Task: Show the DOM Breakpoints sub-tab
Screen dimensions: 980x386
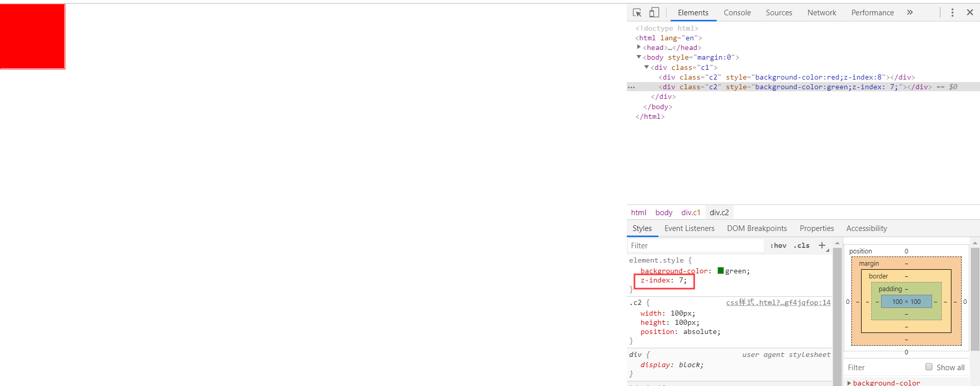Action: pos(757,228)
